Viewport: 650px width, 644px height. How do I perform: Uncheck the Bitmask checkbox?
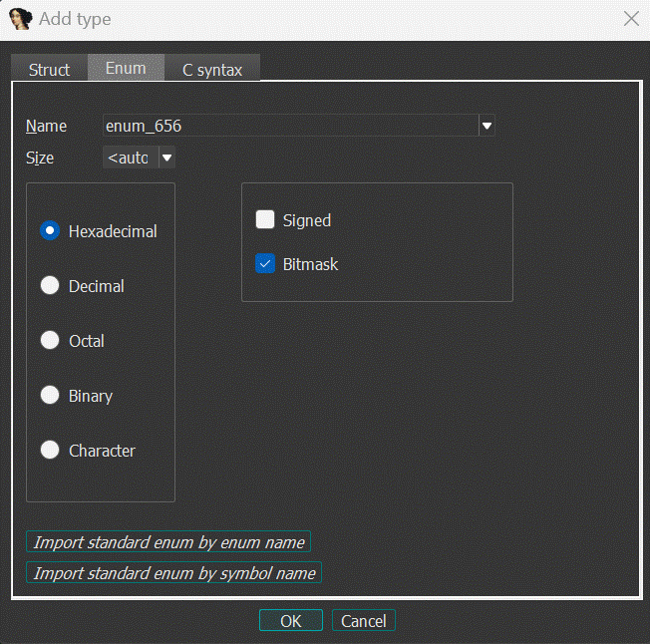click(x=265, y=264)
